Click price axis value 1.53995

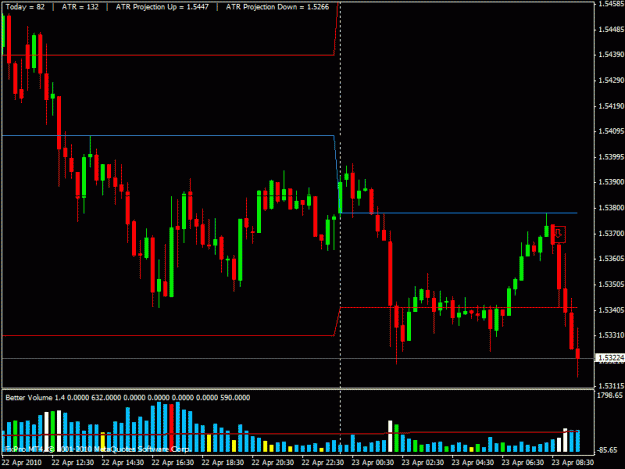pos(611,157)
